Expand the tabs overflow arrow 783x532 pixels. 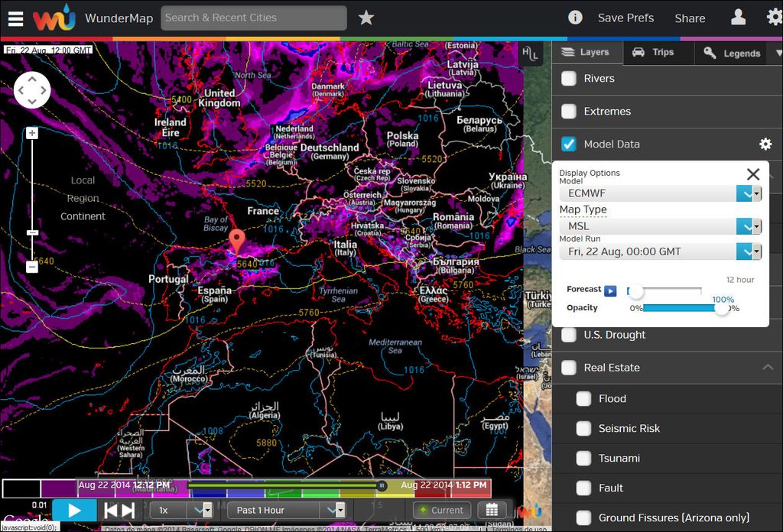[778, 53]
